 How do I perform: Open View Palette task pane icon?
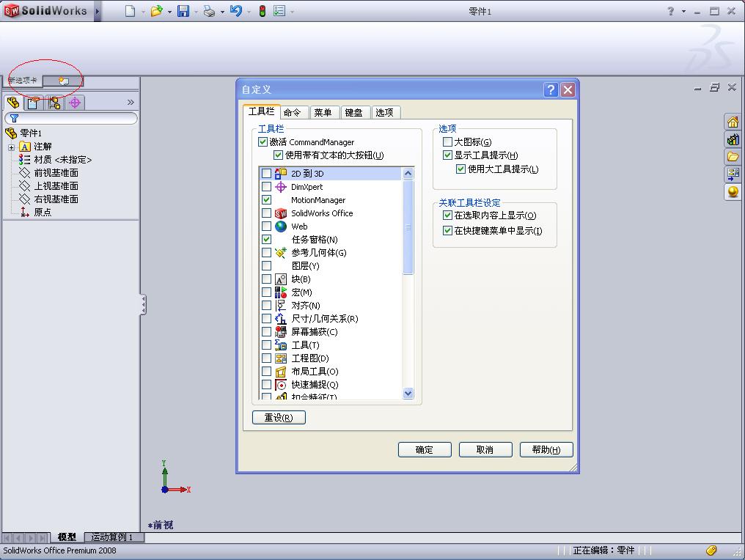pyautogui.click(x=733, y=174)
